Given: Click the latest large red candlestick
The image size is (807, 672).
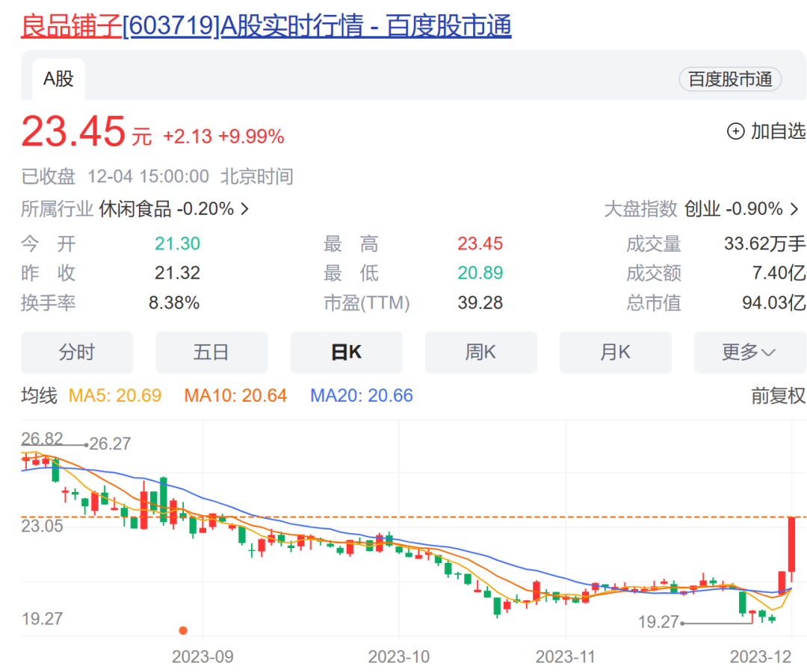Looking at the screenshot, I should [791, 545].
